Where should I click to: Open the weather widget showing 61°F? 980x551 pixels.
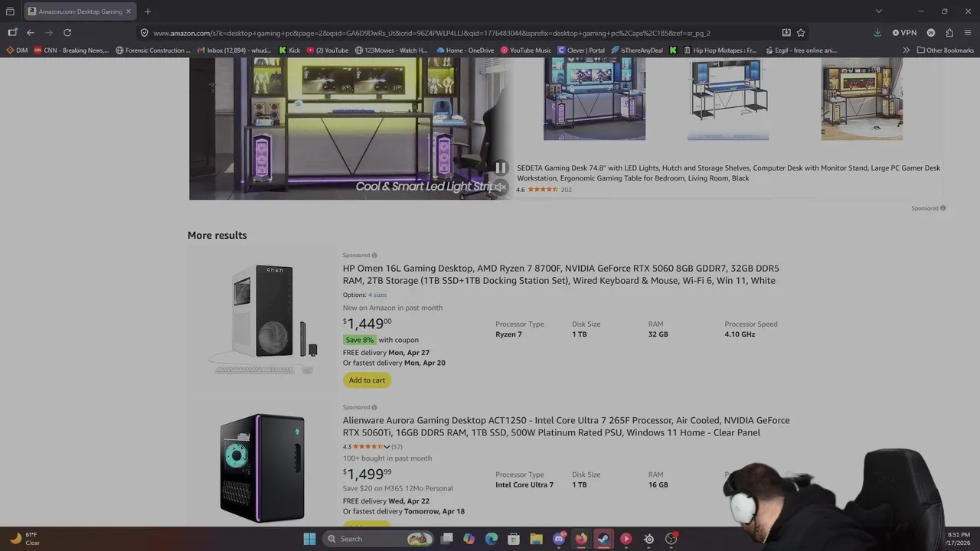[23, 539]
